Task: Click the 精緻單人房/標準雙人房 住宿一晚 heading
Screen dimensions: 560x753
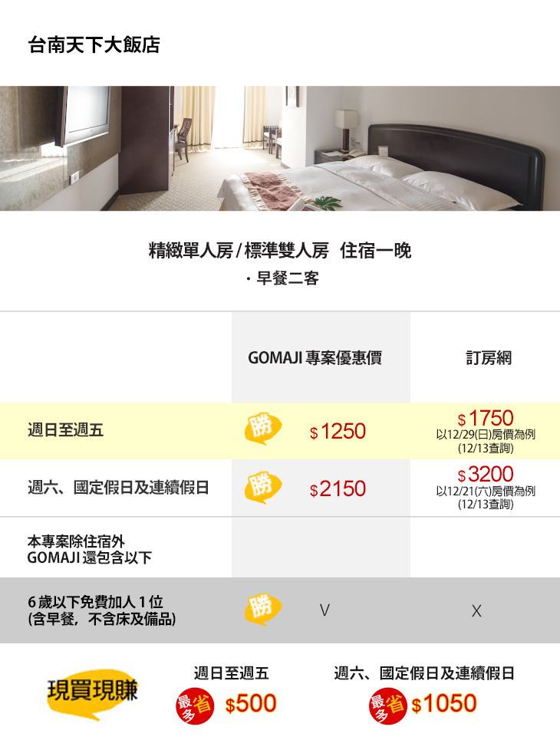Action: pos(280,251)
